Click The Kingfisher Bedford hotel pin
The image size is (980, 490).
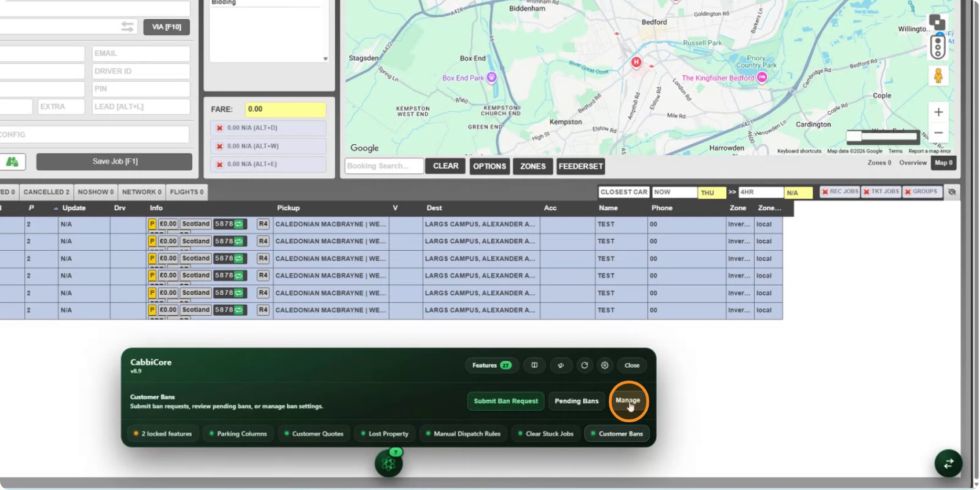(762, 78)
